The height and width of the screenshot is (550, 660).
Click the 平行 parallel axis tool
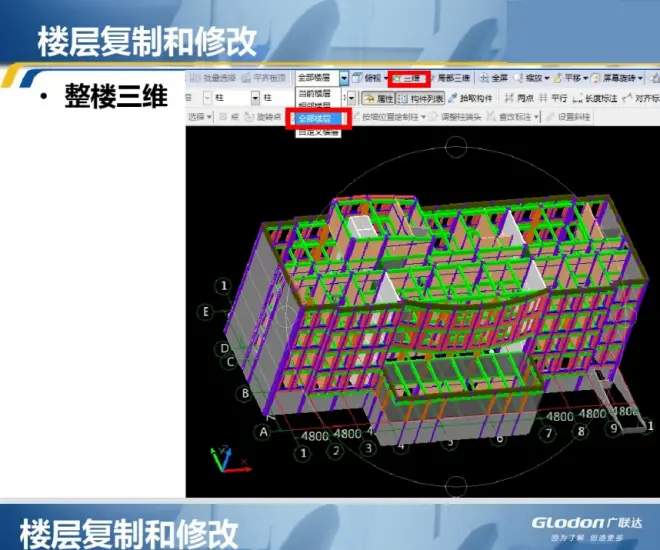pyautogui.click(x=554, y=98)
